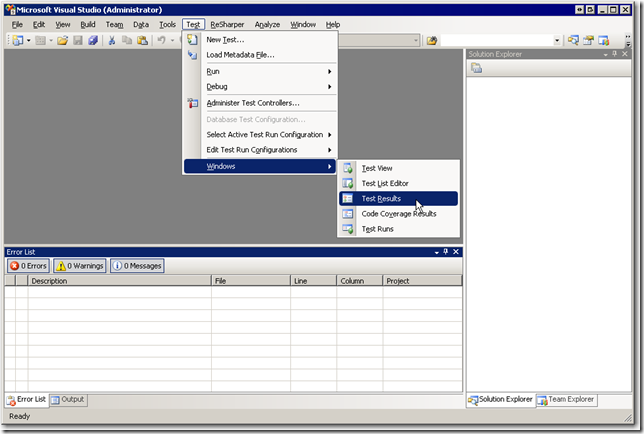The width and height of the screenshot is (644, 434).
Task: Open the Team menu
Action: [x=114, y=25]
